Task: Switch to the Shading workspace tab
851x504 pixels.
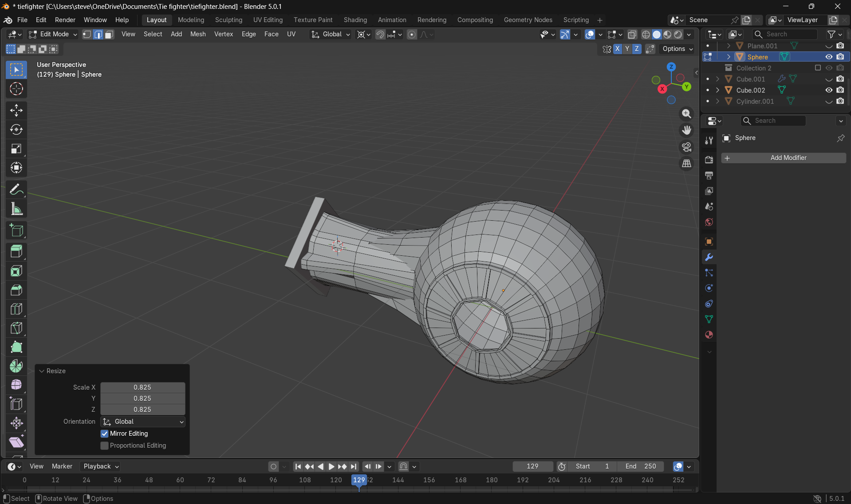Action: click(355, 20)
